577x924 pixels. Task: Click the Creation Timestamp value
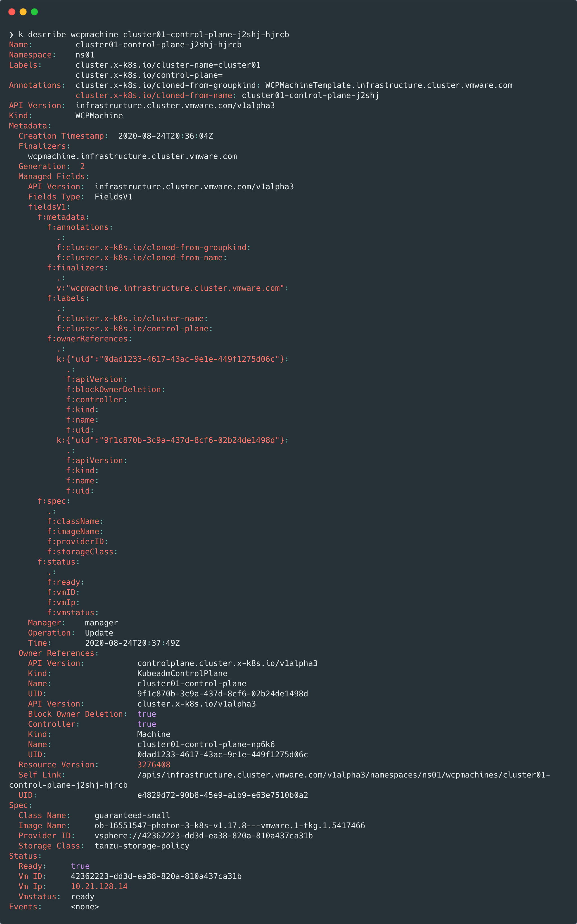[166, 136]
